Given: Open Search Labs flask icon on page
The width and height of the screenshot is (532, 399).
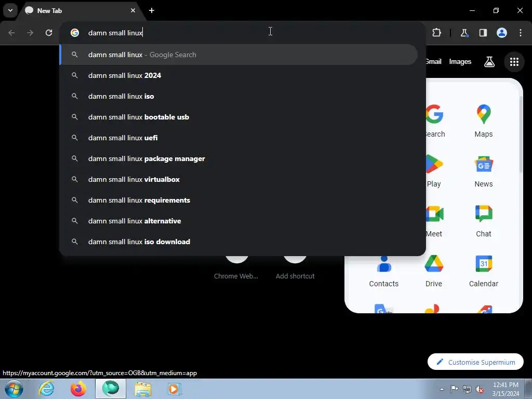Looking at the screenshot, I should (489, 62).
